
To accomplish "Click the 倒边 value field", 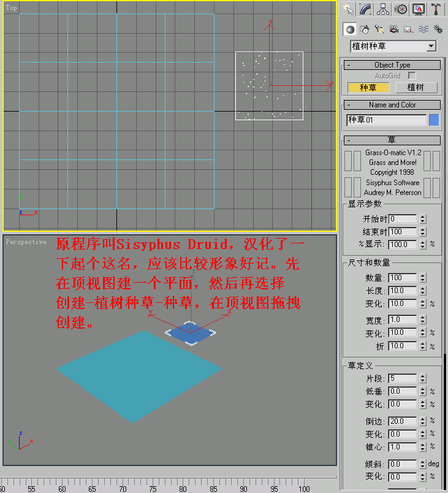I will pos(403,421).
